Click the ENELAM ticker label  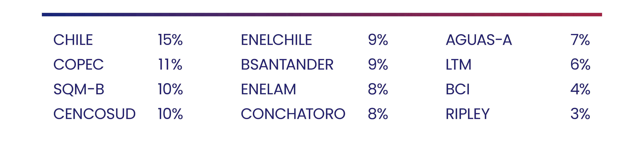click(268, 89)
